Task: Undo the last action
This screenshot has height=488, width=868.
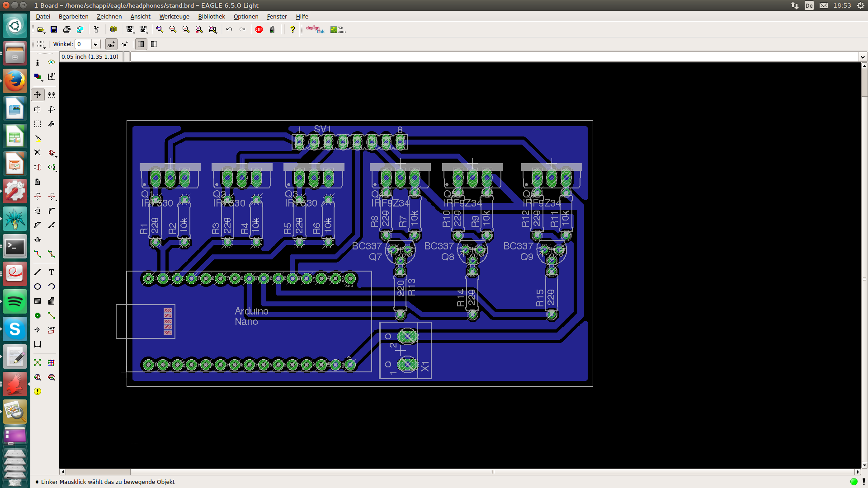Action: [229, 30]
